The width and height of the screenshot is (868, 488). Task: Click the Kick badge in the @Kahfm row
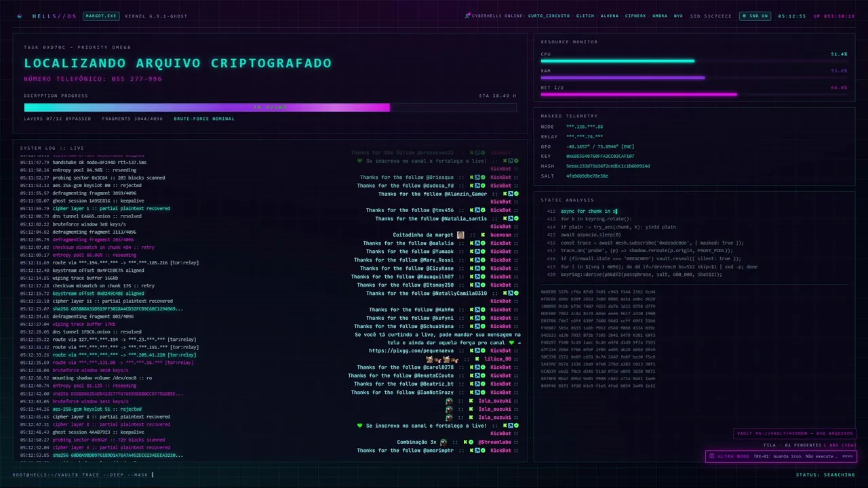[x=471, y=310]
